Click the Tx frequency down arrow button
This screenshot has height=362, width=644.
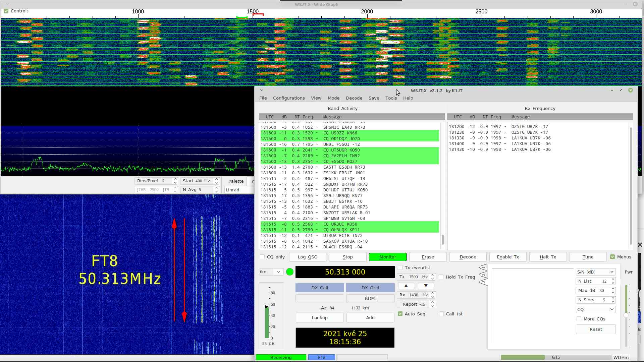click(x=426, y=286)
